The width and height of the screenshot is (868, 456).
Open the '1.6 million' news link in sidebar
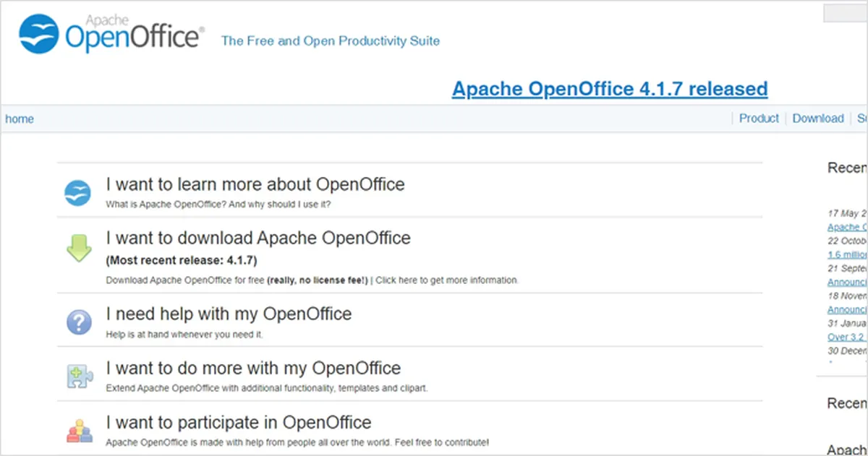click(847, 254)
